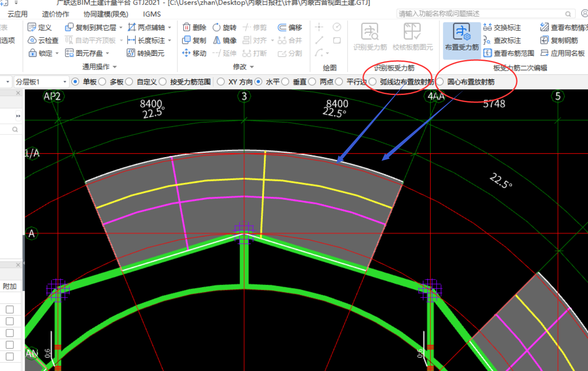Select the circle drawing tool in 绘图
Viewport: 588px width, 371px height.
point(337,27)
